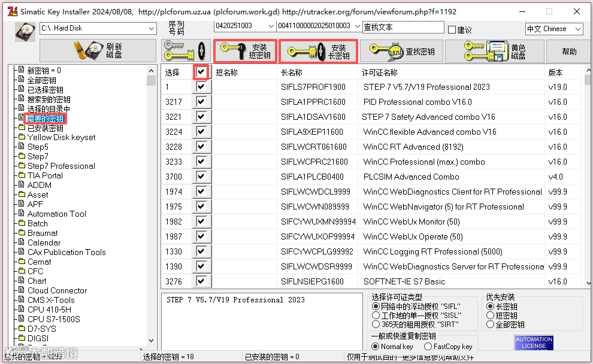Select 365天的租用授权 SIRT radio option
593x364 pixels.
(376, 324)
